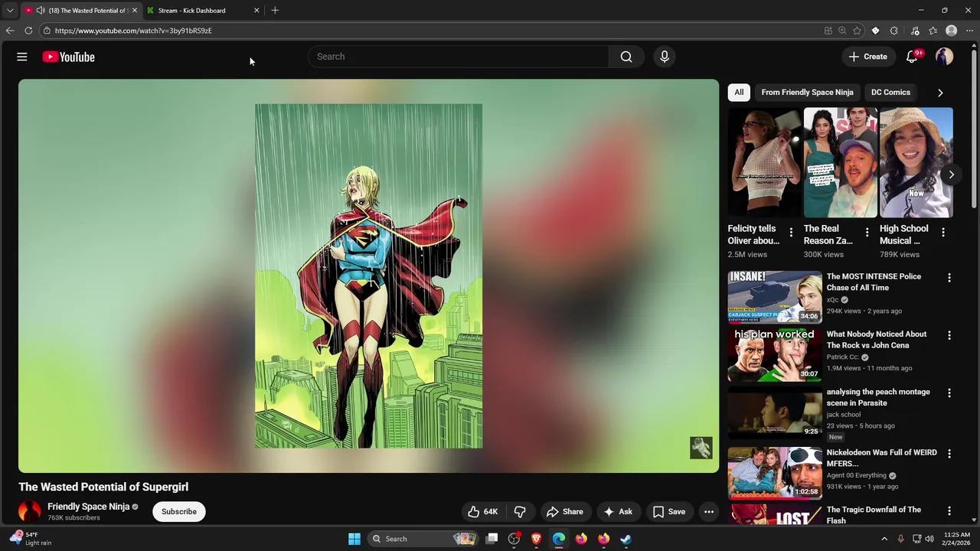
Task: Click the page vertical scrollbar
Action: (974, 130)
